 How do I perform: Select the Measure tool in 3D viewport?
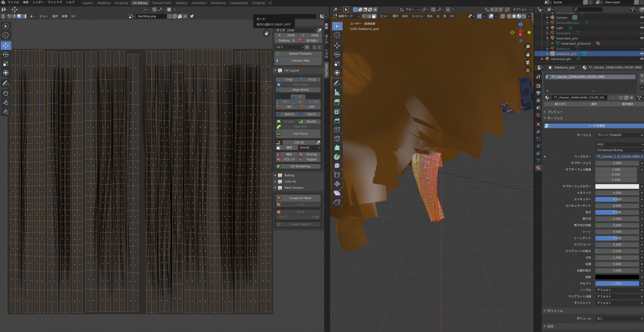tap(337, 93)
